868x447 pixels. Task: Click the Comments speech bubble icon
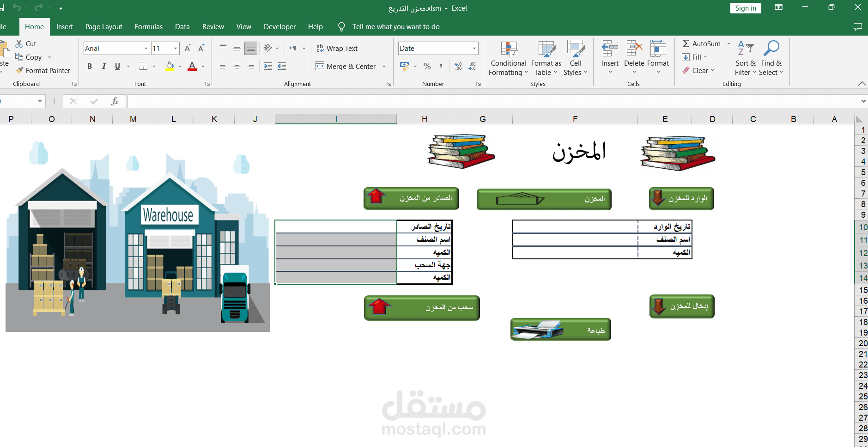(858, 27)
